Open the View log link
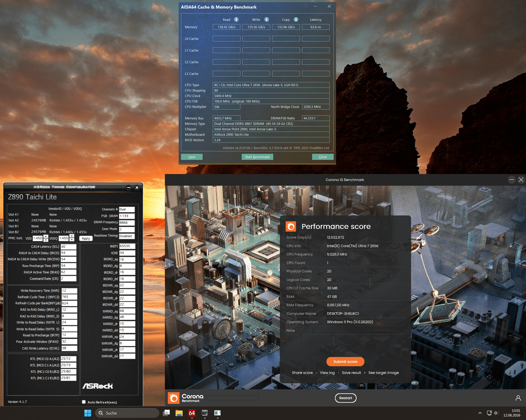Image resolution: width=526 pixels, height=420 pixels. coord(327,373)
